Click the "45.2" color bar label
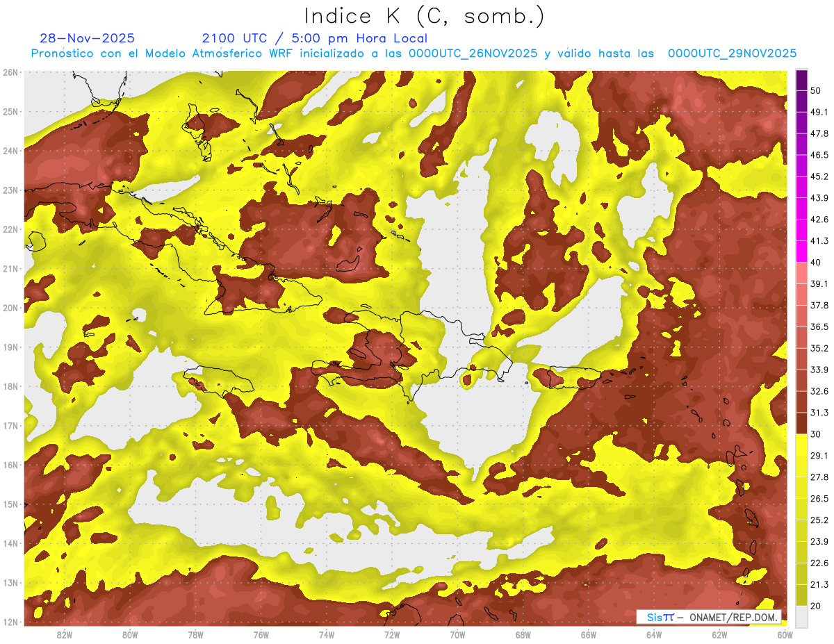Screen dimensions: 834x644 coord(819,176)
